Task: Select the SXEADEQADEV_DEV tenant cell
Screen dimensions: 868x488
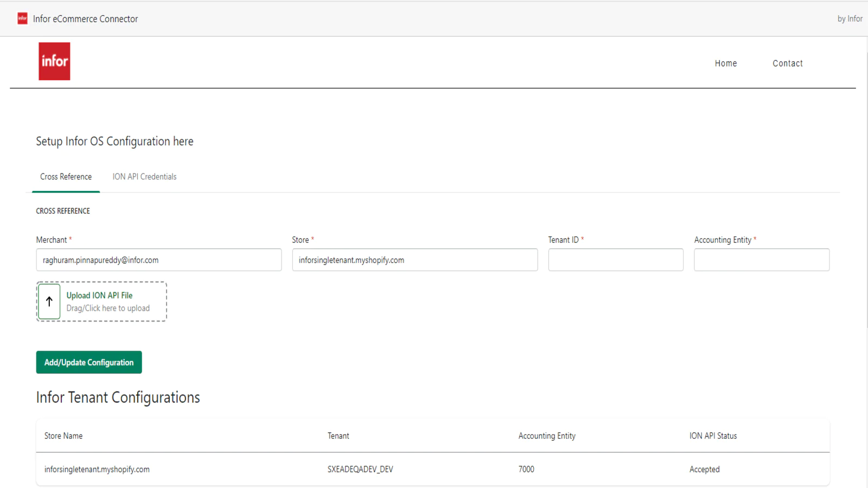Action: (x=360, y=470)
